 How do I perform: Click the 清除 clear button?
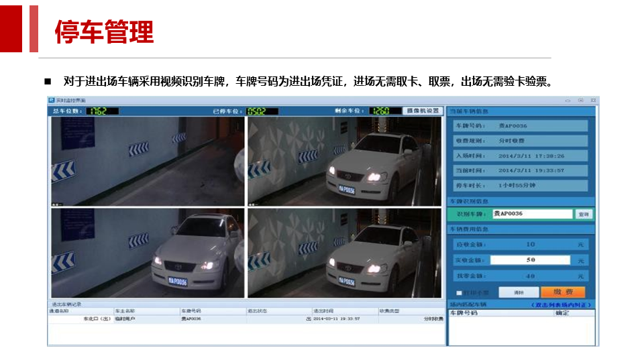(519, 292)
